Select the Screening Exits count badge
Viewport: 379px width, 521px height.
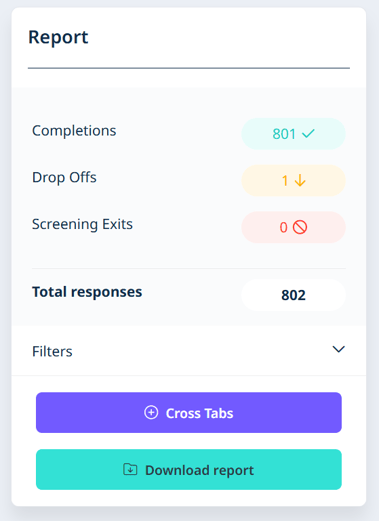pyautogui.click(x=293, y=227)
